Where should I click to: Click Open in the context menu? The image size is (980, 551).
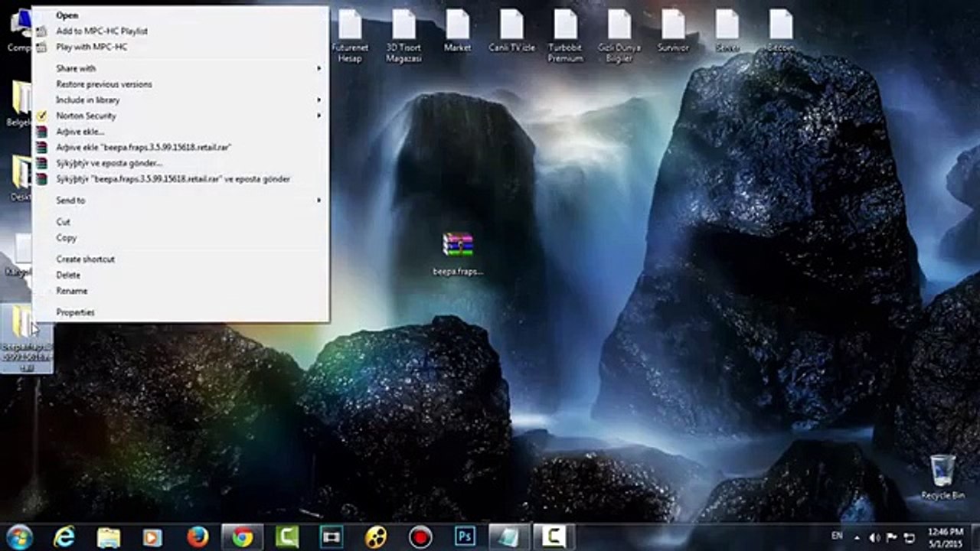[x=67, y=15]
